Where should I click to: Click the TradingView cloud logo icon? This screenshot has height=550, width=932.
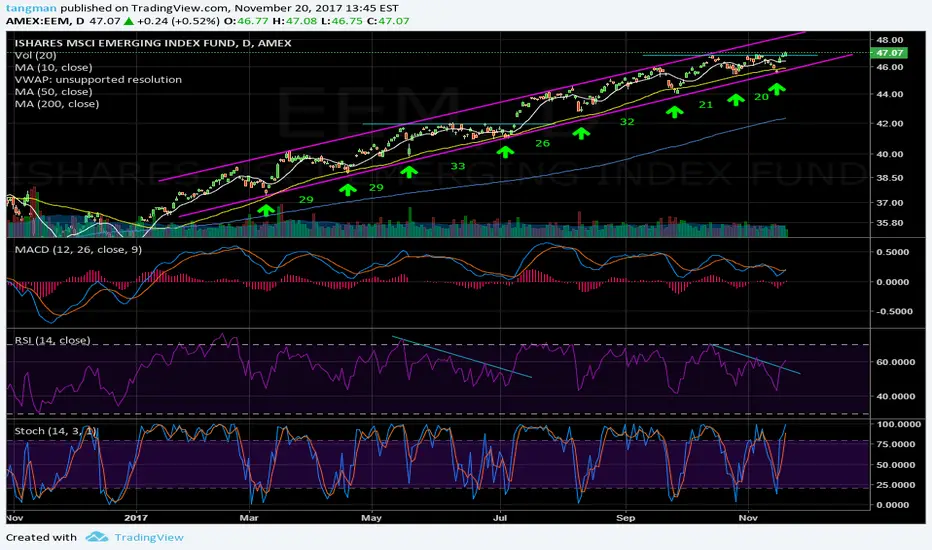point(96,537)
